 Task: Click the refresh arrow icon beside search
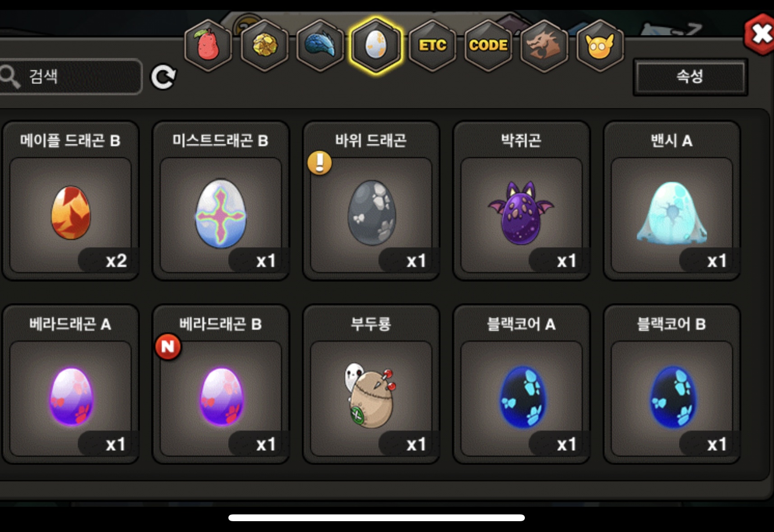click(x=163, y=77)
